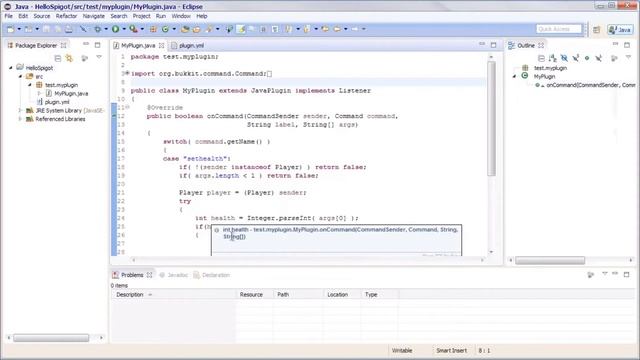Close the MyPlugin.java editor tab

point(162,46)
